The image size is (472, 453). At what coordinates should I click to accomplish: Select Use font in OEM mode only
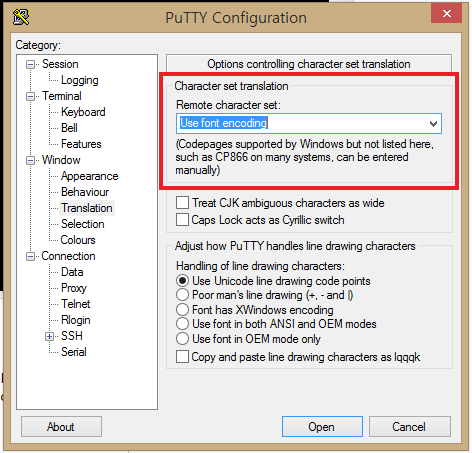(x=182, y=339)
